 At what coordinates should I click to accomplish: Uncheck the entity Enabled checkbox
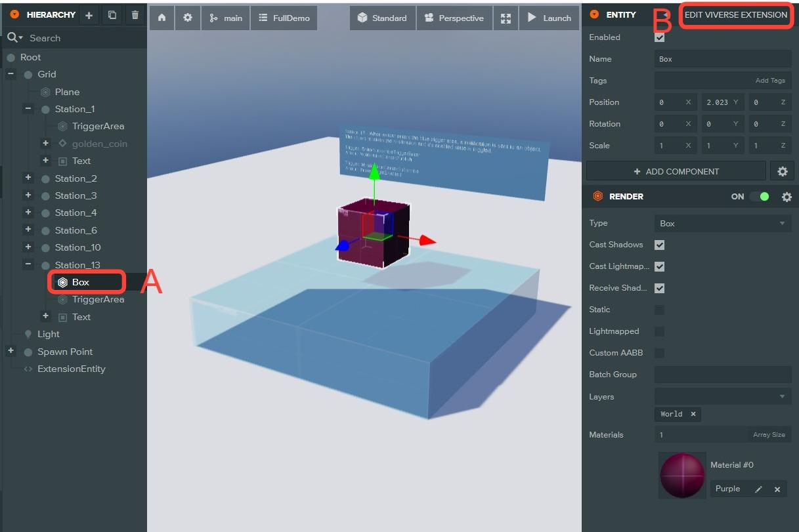point(660,37)
